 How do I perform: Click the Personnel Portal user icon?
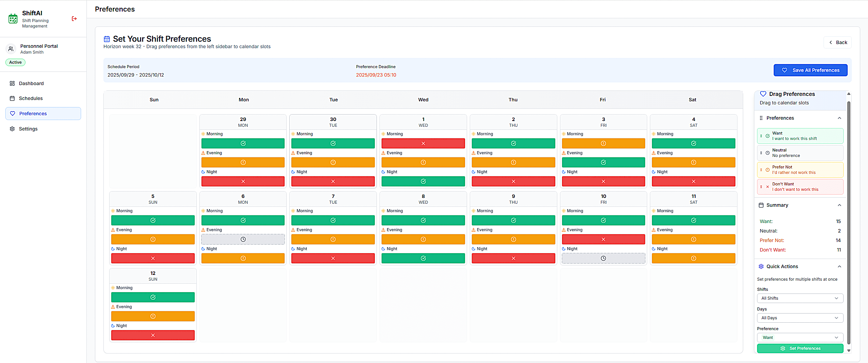click(x=11, y=49)
